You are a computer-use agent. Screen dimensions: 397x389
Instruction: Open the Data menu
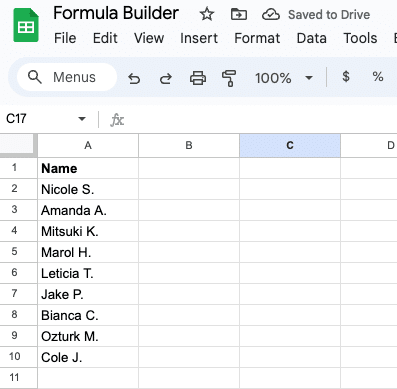click(x=312, y=38)
